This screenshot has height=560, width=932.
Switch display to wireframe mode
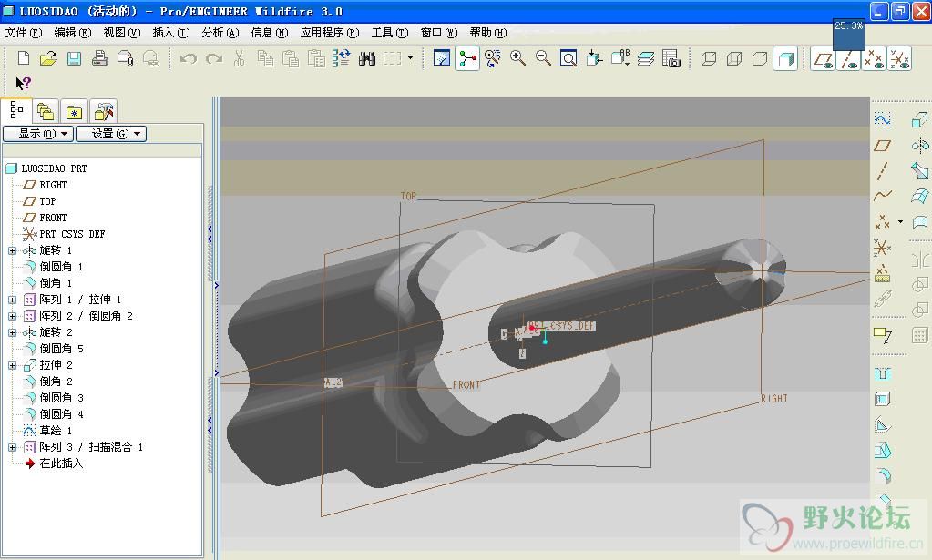point(709,58)
